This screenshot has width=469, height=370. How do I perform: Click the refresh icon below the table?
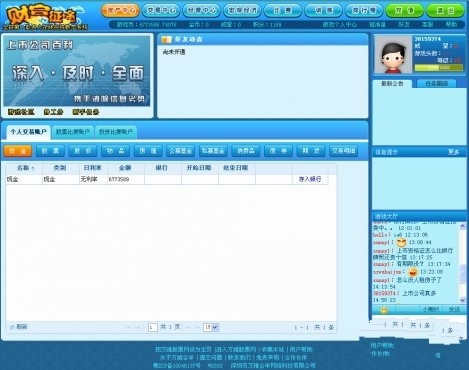[x=12, y=327]
